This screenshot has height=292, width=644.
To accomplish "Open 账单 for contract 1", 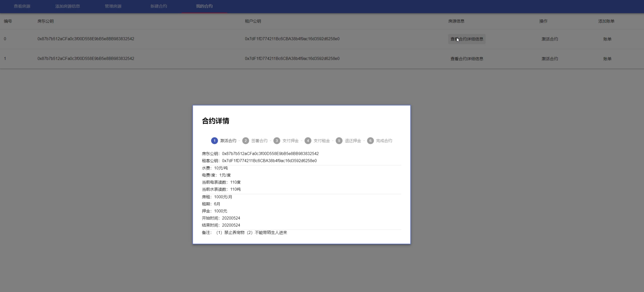I will (x=607, y=59).
